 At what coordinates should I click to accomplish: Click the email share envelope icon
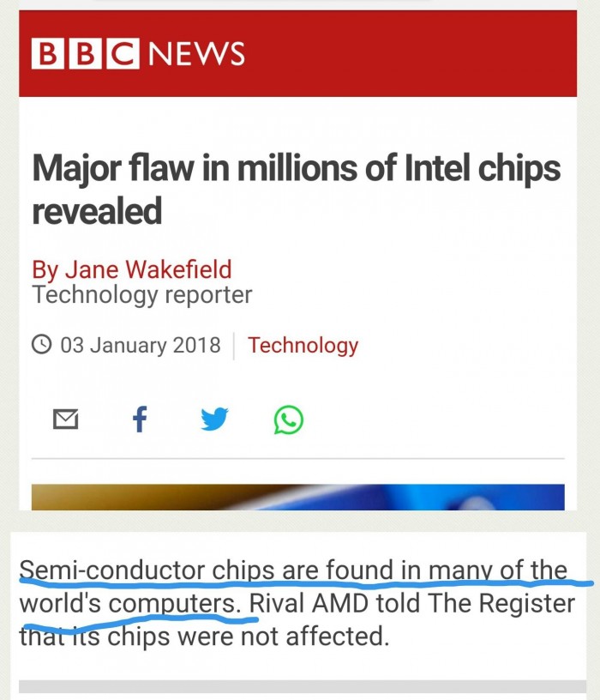pyautogui.click(x=66, y=419)
